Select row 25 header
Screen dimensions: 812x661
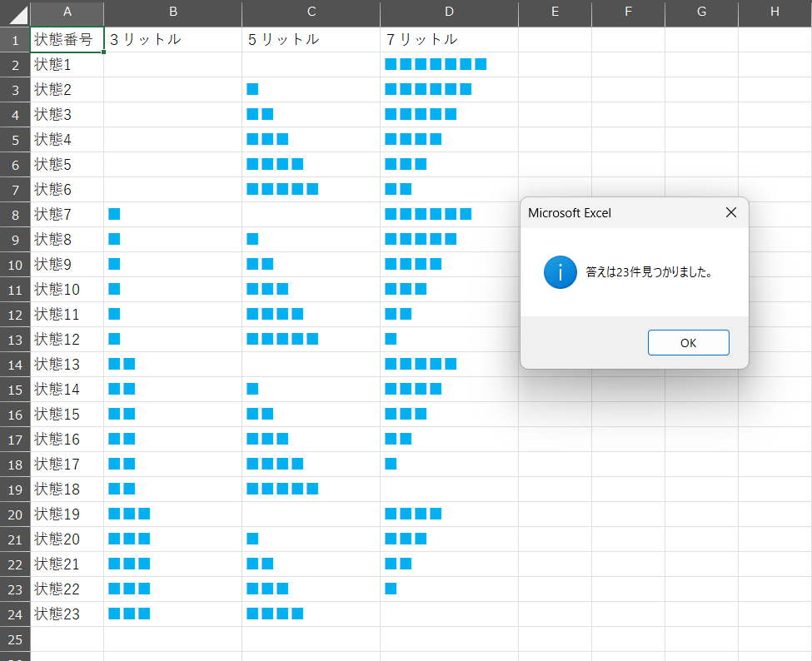[15, 640]
